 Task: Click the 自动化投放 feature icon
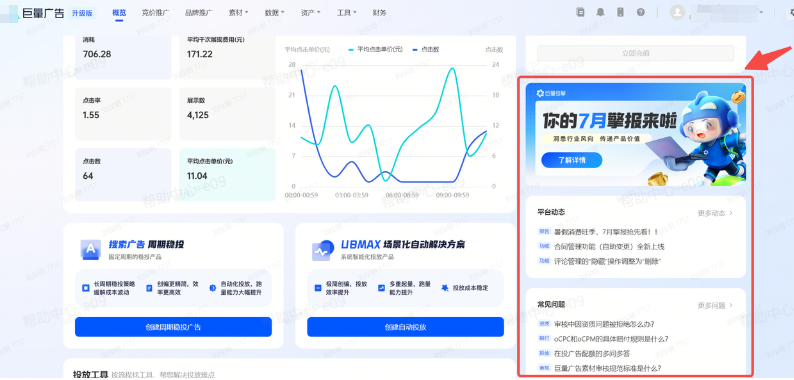pos(212,288)
